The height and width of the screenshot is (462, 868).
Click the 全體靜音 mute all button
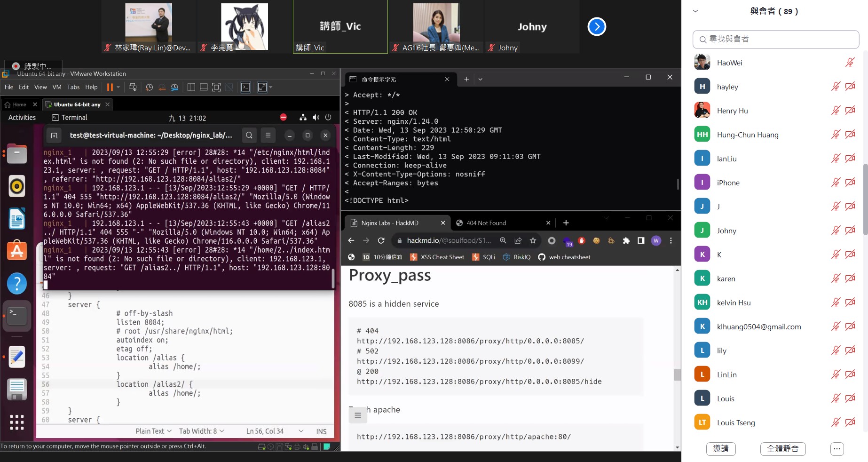[782, 449]
